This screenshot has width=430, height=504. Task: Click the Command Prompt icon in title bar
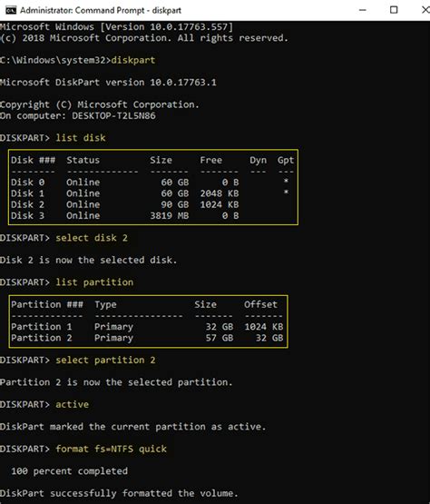point(11,10)
